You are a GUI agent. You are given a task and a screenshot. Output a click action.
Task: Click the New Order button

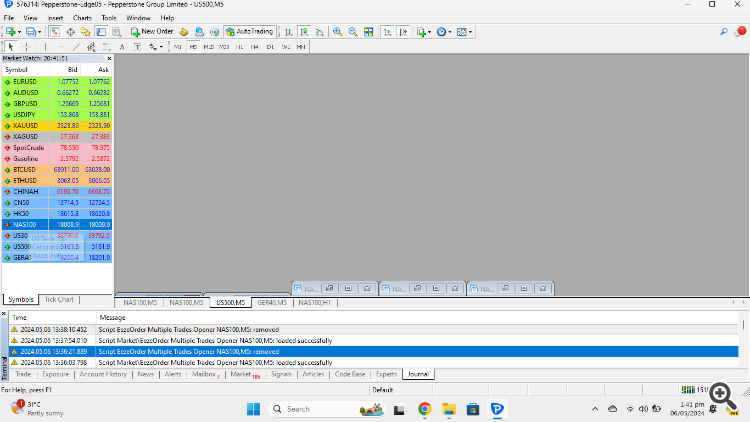point(152,32)
